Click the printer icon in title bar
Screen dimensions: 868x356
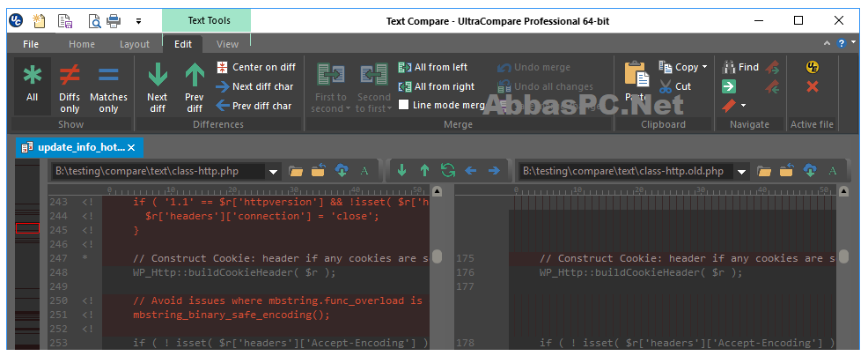(114, 21)
